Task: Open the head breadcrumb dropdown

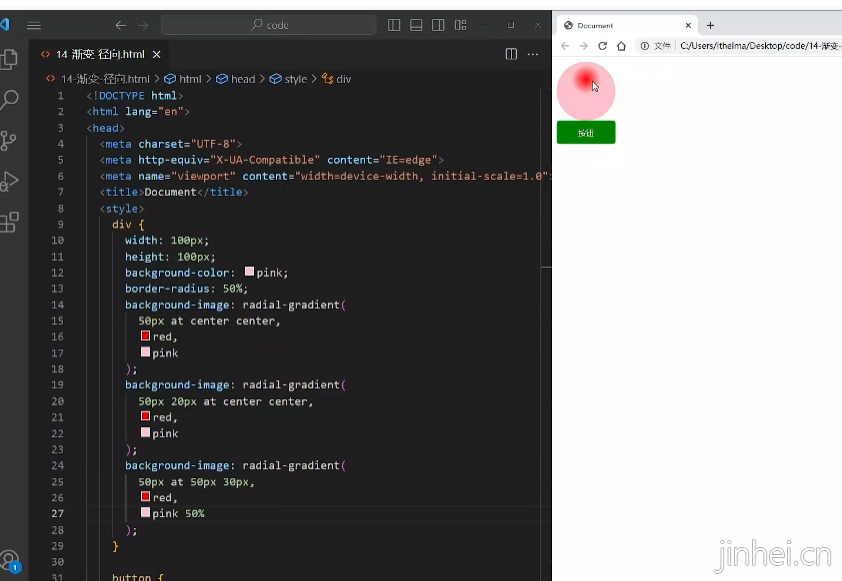Action: point(235,79)
